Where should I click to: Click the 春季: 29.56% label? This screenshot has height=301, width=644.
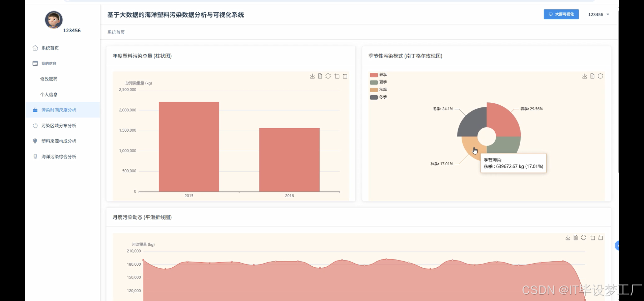531,109
